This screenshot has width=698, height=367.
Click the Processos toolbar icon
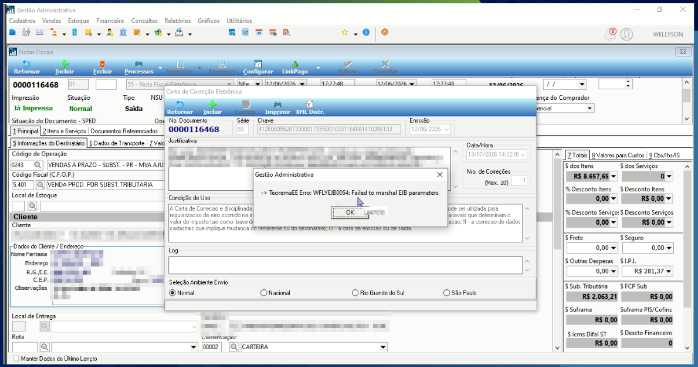click(x=138, y=67)
